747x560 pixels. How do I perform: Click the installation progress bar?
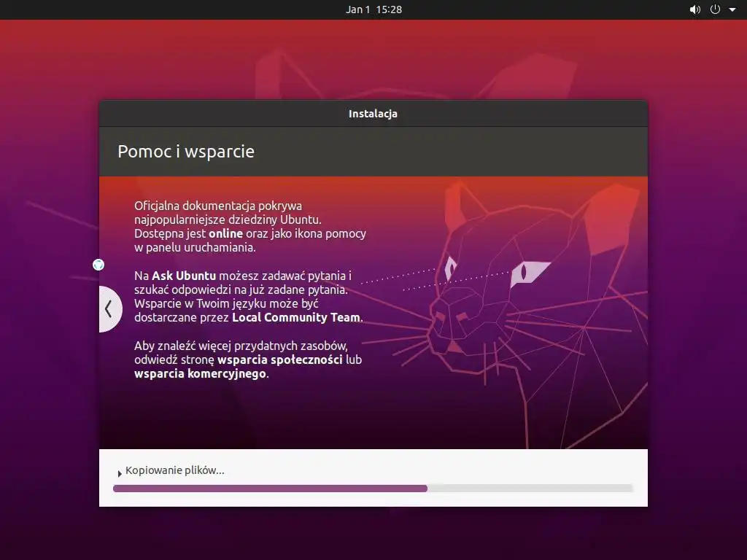coord(373,488)
